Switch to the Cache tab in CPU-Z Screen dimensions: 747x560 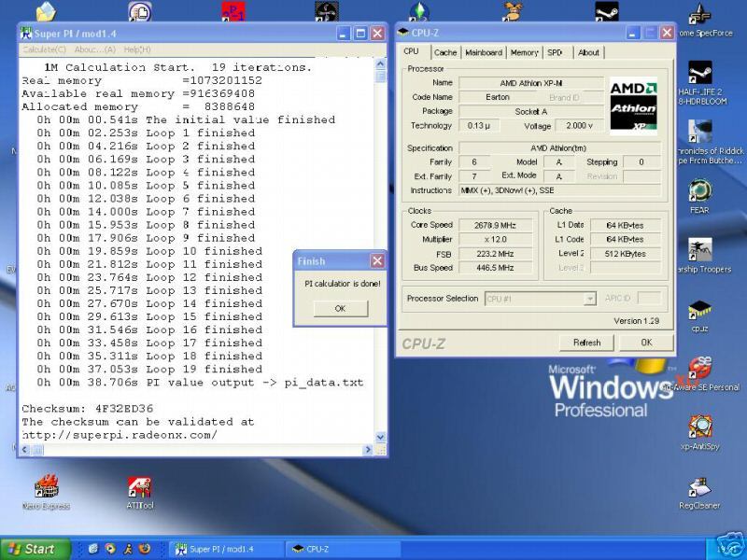(445, 52)
